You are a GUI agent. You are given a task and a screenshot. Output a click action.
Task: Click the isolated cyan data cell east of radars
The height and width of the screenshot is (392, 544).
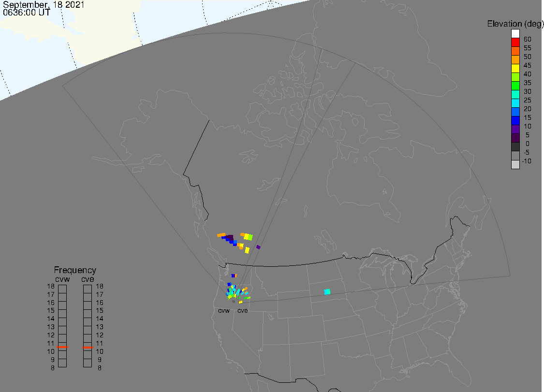point(327,292)
